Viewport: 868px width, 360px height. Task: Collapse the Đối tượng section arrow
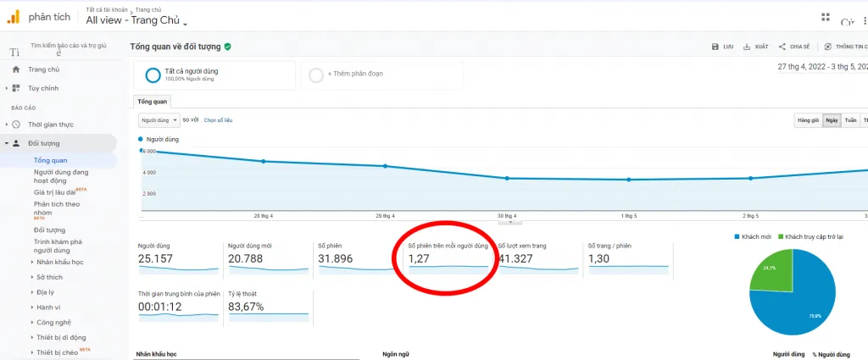6,143
